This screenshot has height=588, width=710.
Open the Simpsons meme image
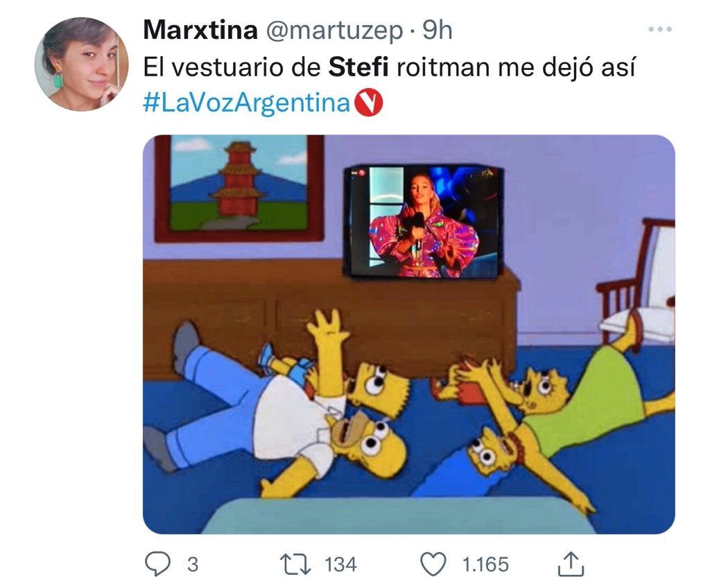409,334
